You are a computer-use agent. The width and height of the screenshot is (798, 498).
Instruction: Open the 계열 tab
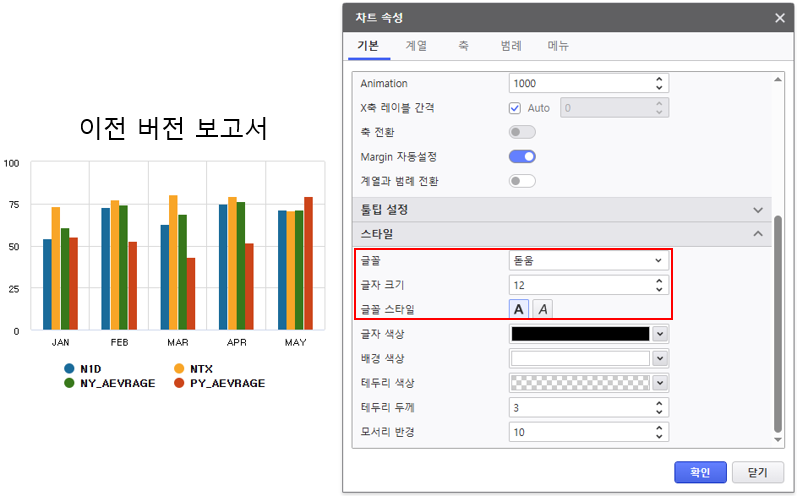416,46
